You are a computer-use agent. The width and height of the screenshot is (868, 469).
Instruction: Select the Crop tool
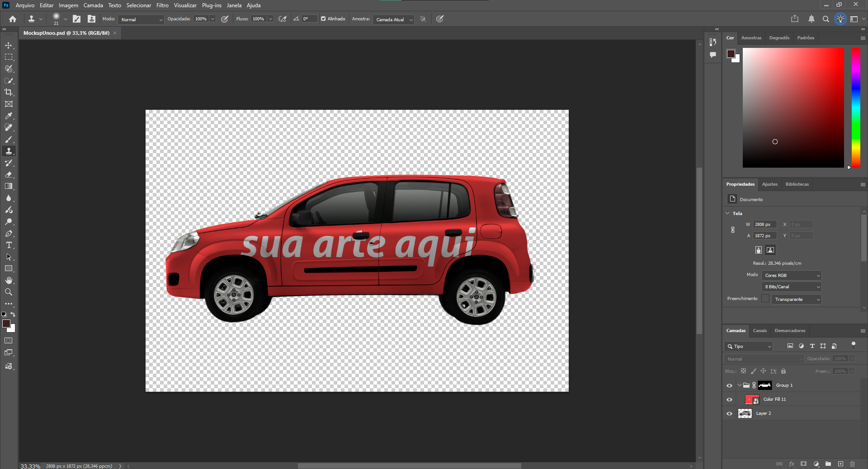click(9, 92)
